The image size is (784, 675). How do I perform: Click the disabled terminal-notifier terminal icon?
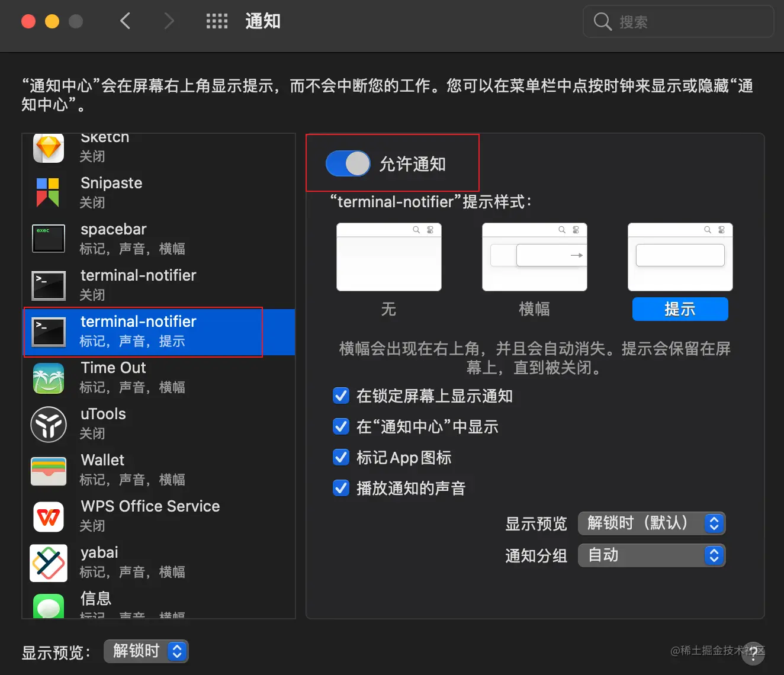49,285
